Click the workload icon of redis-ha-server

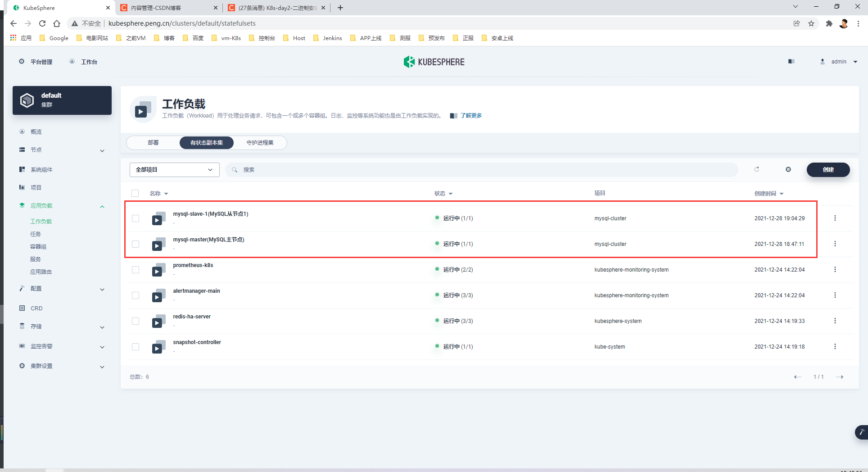pos(158,321)
